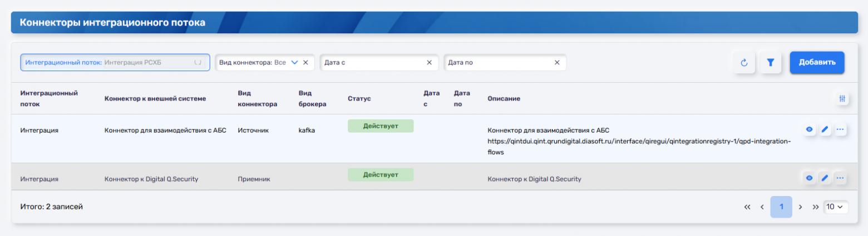Open column settings sliders icon
This screenshot has width=868, height=236.
point(842,98)
